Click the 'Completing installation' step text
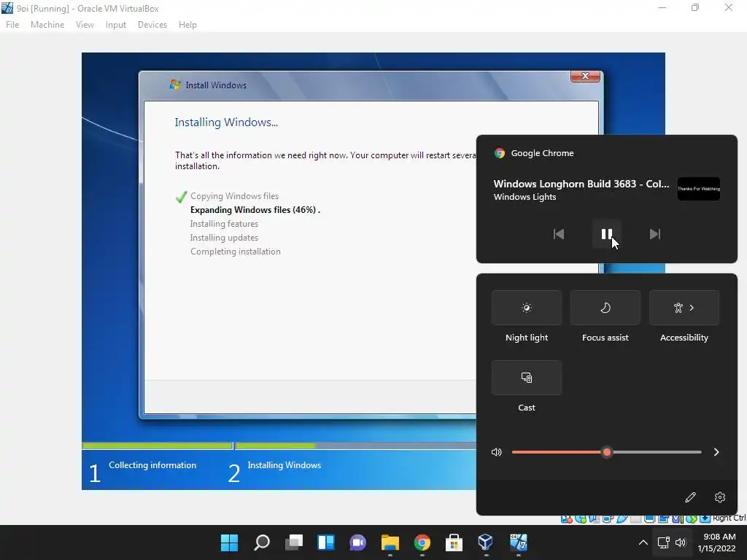This screenshot has height=560, width=747. click(x=236, y=252)
